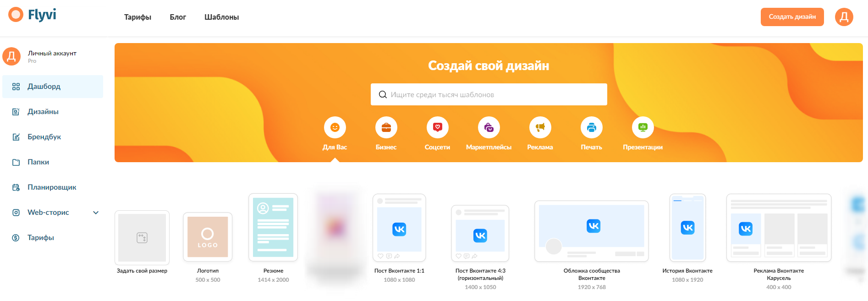The width and height of the screenshot is (868, 301).
Task: Open the Пост Вконтакте 4:3 thumbnail
Action: click(x=480, y=233)
